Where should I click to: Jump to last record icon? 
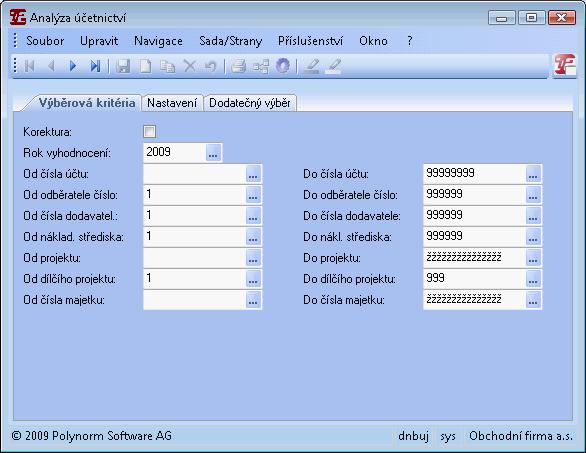click(x=95, y=66)
